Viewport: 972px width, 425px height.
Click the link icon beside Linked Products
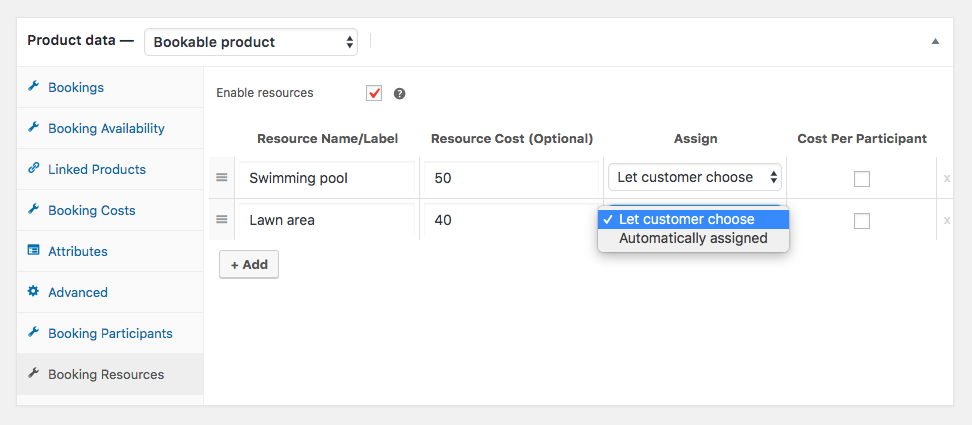[33, 169]
